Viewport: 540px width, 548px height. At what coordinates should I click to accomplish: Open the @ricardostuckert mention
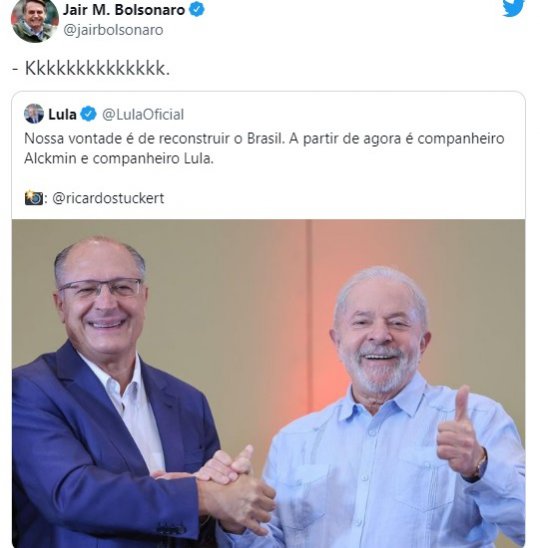pos(108,198)
